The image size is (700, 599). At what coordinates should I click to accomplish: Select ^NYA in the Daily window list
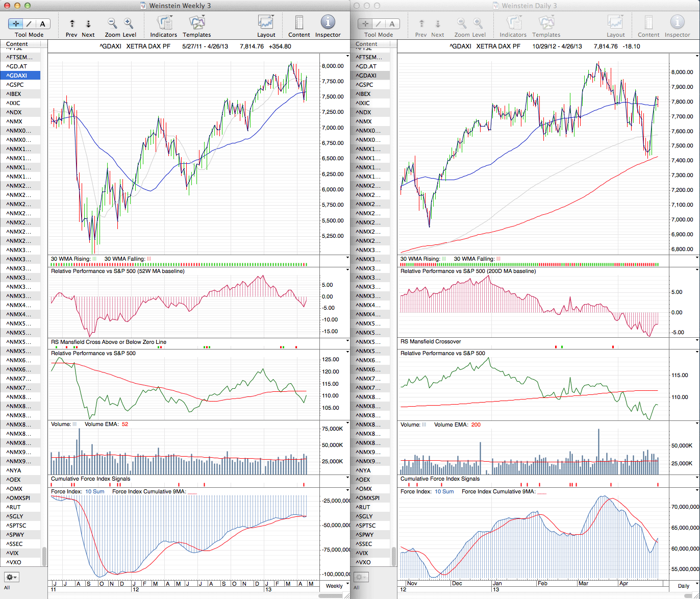tap(370, 470)
